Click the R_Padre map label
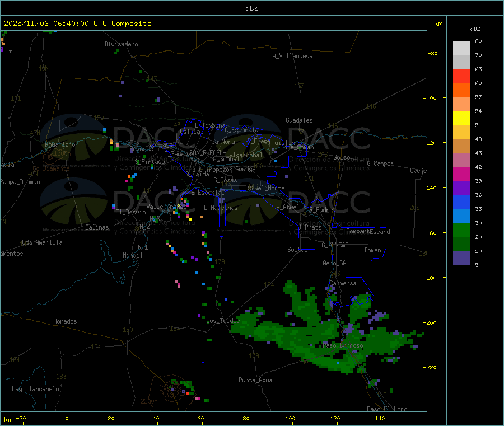This screenshot has height=426, width=504. [x=321, y=210]
